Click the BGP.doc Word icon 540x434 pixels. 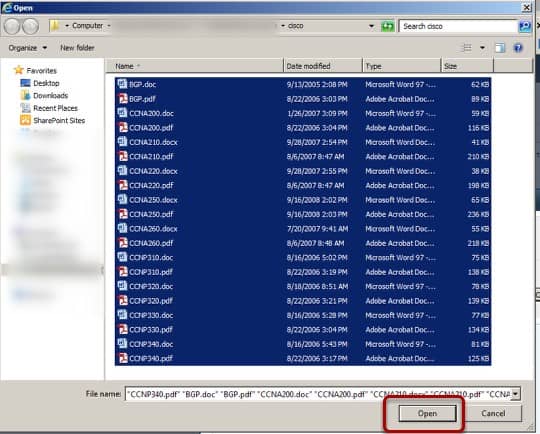click(122, 84)
